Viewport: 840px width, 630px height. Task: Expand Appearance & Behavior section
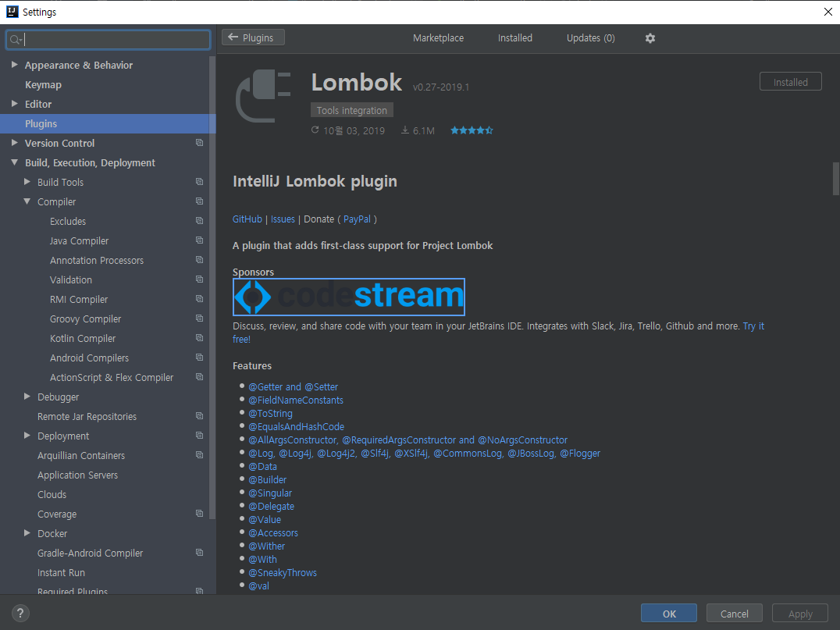(x=15, y=65)
